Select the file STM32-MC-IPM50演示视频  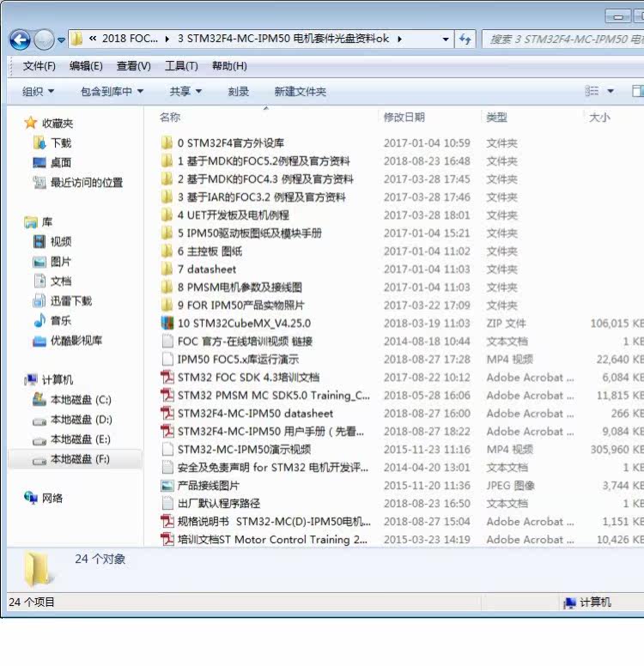click(x=244, y=450)
